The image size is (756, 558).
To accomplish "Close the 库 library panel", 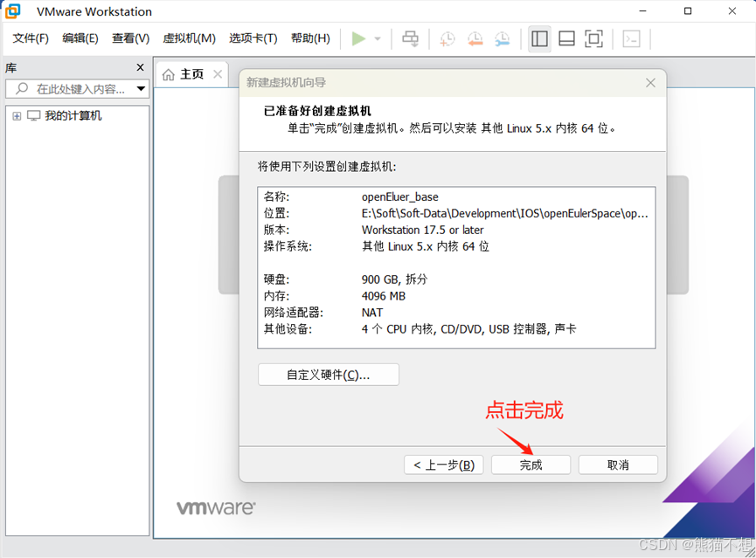I will (x=141, y=67).
